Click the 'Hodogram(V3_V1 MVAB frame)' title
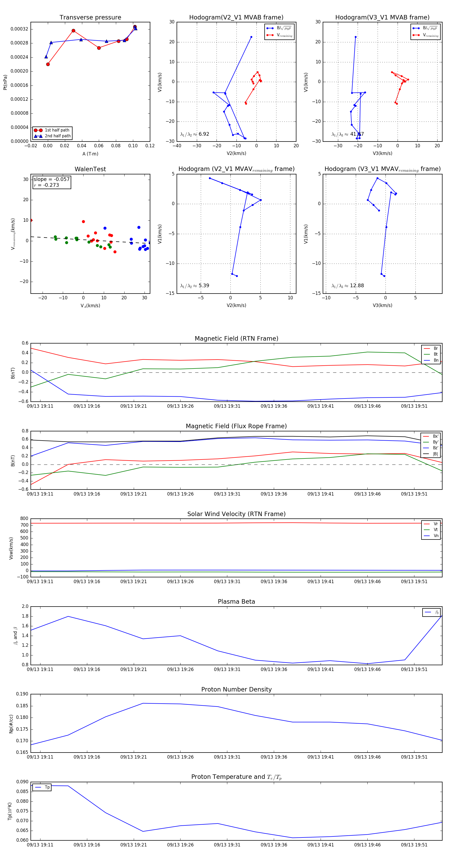 382,18
